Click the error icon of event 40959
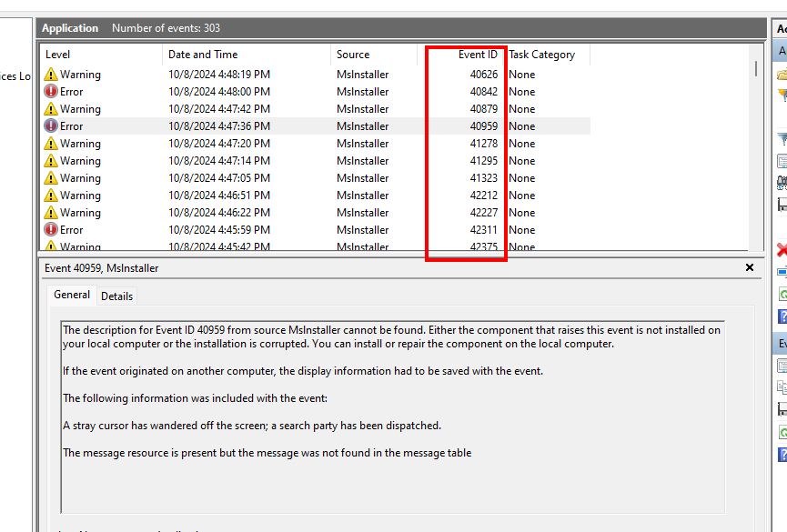 pyautogui.click(x=51, y=126)
